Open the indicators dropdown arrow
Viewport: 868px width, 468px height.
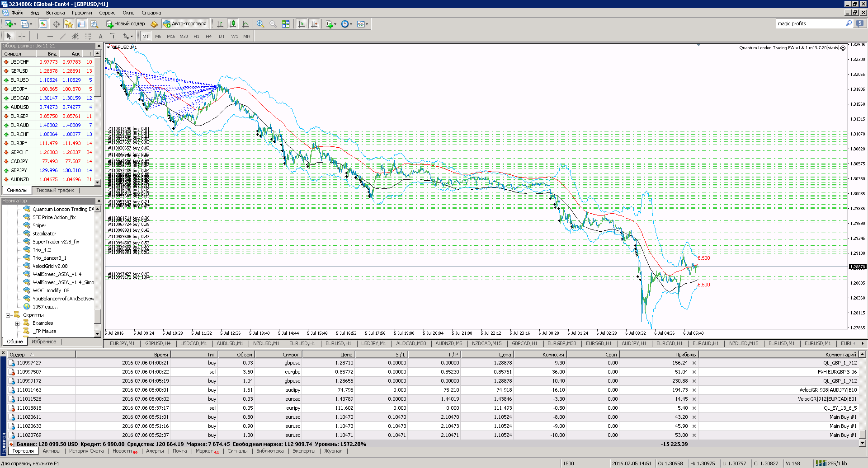tap(336, 24)
